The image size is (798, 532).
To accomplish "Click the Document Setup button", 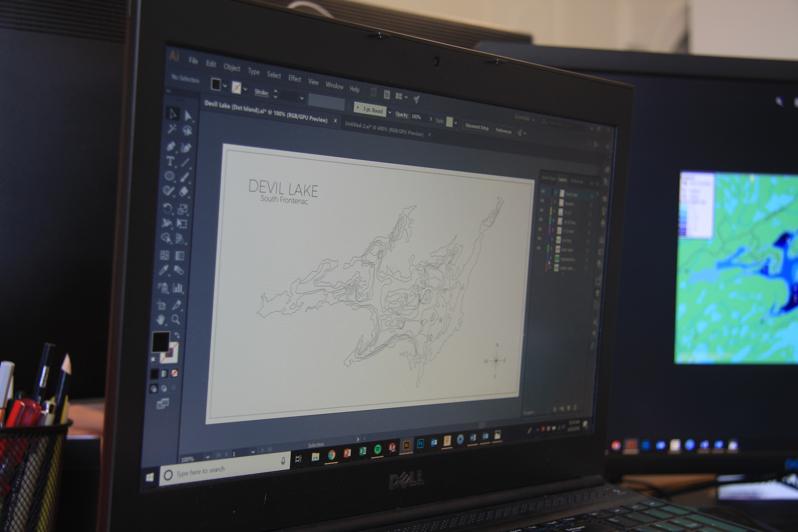I will (477, 127).
